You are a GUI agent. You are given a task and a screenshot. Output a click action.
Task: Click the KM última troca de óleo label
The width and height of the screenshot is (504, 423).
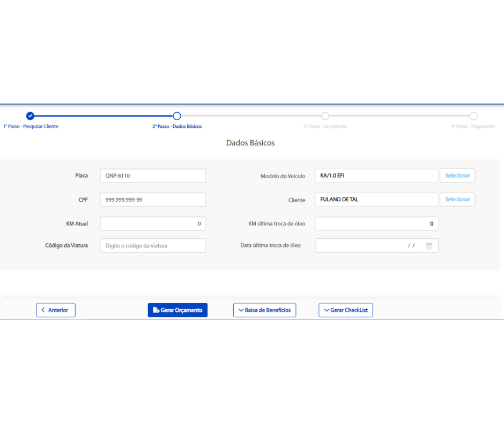277,223
